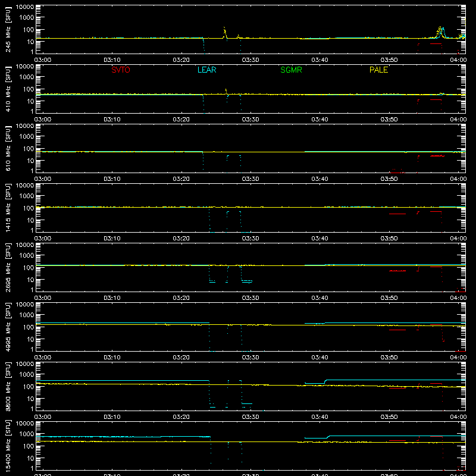Click the 10000 tick of 2695 MHz panel
The width and height of the screenshot is (476, 476).
tap(25, 245)
